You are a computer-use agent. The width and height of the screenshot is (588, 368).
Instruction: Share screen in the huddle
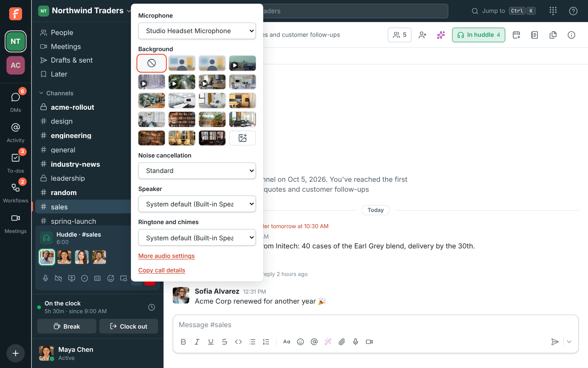72,278
